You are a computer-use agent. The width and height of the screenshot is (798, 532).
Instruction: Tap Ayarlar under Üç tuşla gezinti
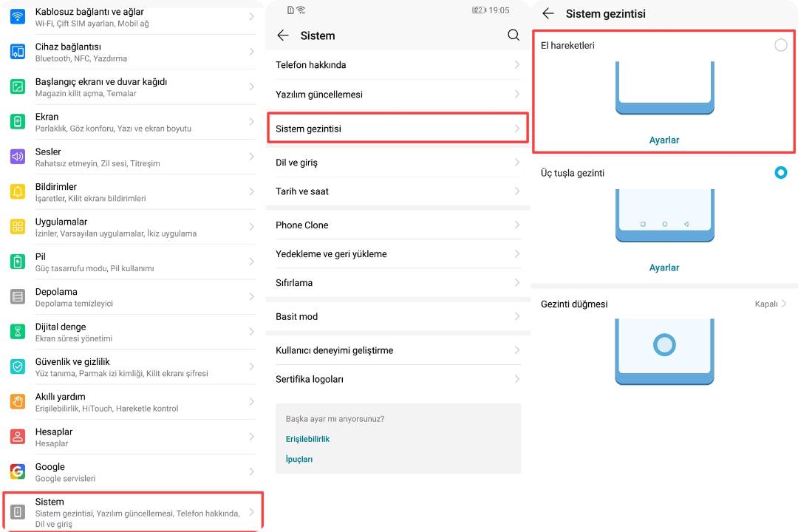pyautogui.click(x=664, y=267)
